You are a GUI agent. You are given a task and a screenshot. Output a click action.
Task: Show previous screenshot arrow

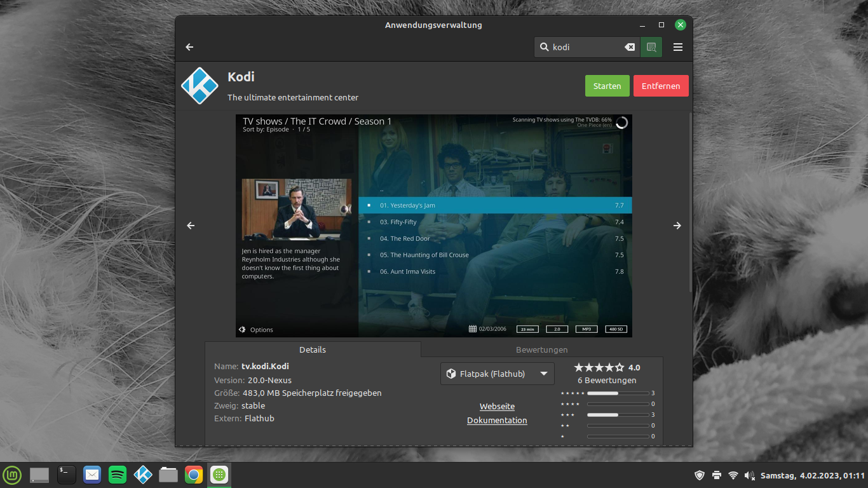[191, 226]
